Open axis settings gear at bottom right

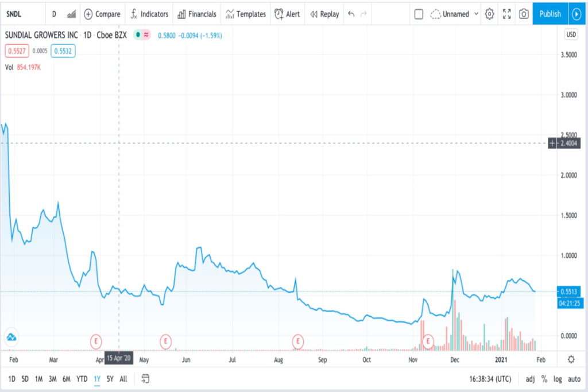[571, 359]
